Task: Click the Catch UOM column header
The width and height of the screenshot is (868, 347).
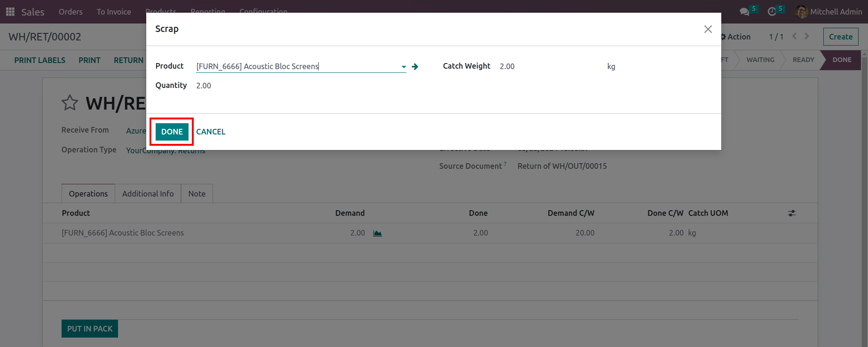Action: pos(708,213)
